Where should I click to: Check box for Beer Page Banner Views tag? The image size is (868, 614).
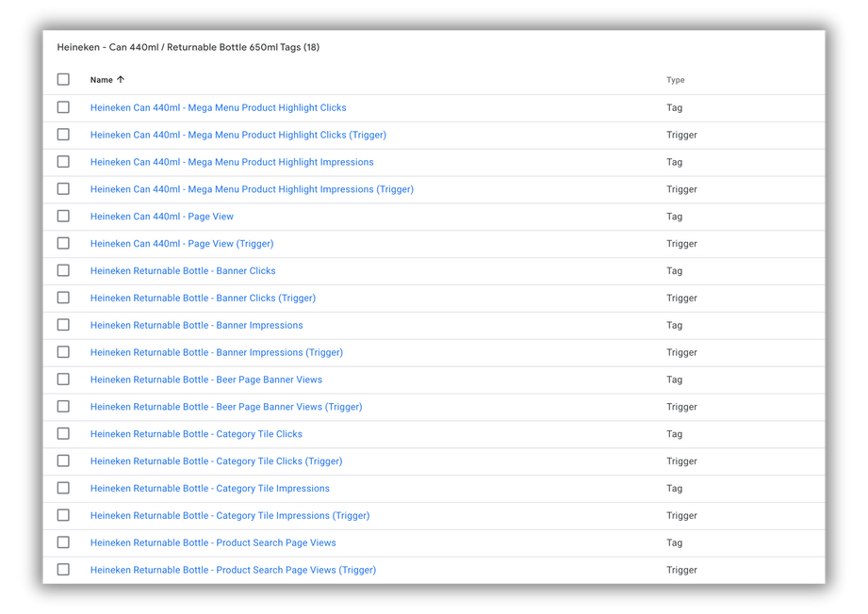[63, 379]
